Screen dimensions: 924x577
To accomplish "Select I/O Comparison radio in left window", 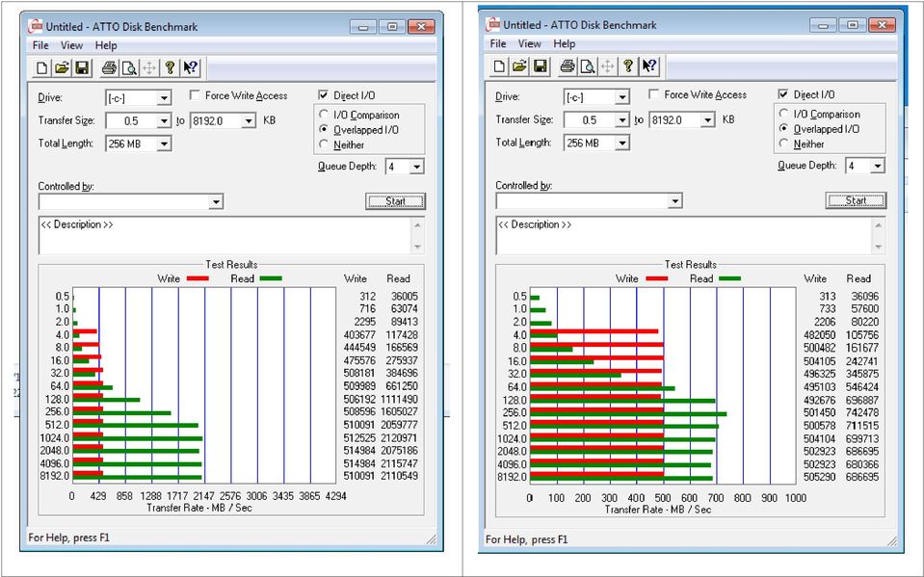I will 324,115.
